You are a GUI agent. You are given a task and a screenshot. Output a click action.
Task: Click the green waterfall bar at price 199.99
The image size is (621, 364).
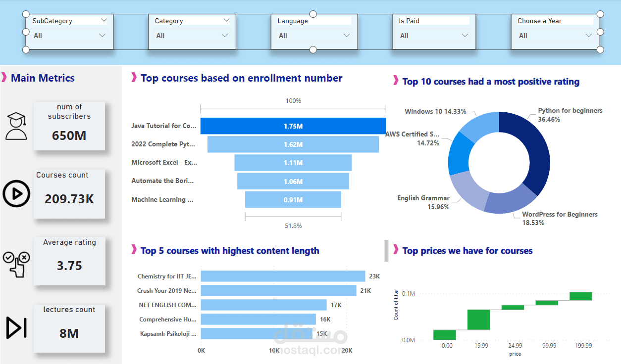click(x=580, y=296)
